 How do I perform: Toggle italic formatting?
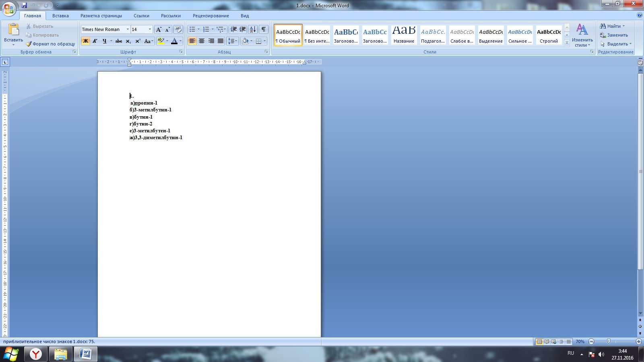click(x=95, y=41)
